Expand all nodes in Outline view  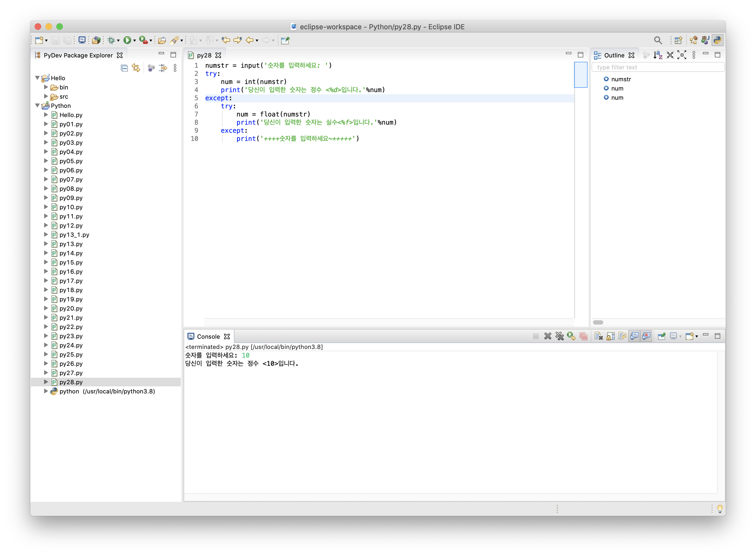point(682,55)
